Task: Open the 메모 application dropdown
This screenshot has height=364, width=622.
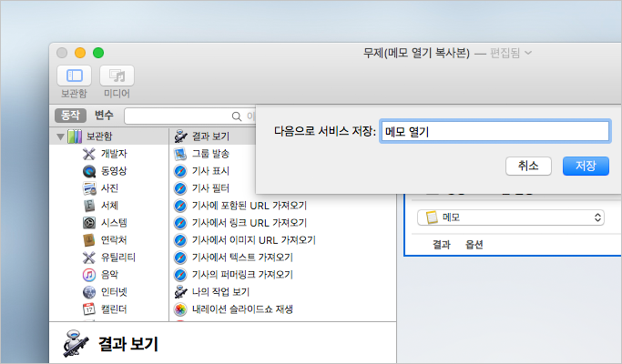Action: tap(511, 217)
